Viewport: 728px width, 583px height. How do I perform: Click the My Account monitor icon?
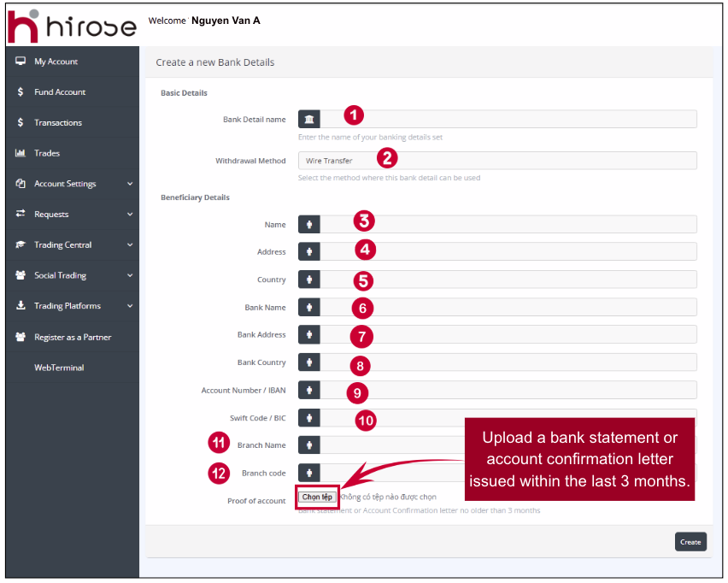click(21, 62)
